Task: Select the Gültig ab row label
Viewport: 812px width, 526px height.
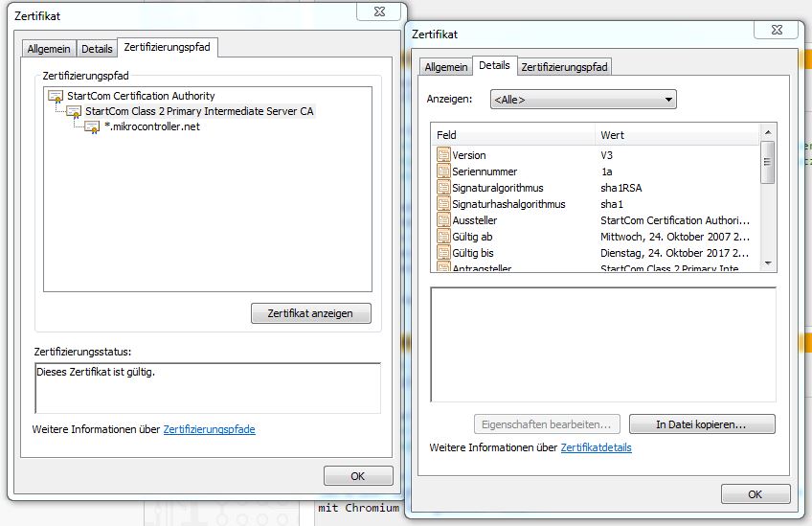Action: pos(472,237)
